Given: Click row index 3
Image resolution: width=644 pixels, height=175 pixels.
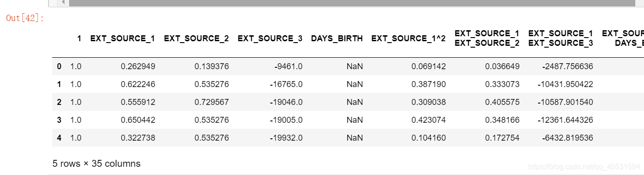Looking at the screenshot, I should pos(59,120).
